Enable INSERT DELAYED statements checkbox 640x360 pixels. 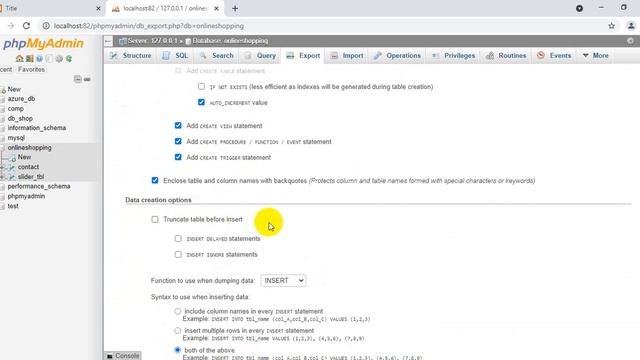178,238
